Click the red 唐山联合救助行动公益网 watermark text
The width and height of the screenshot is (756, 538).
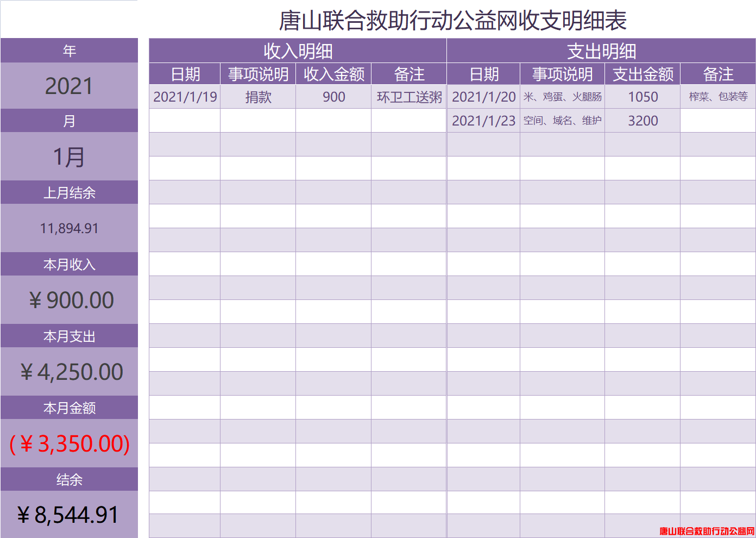[707, 531]
